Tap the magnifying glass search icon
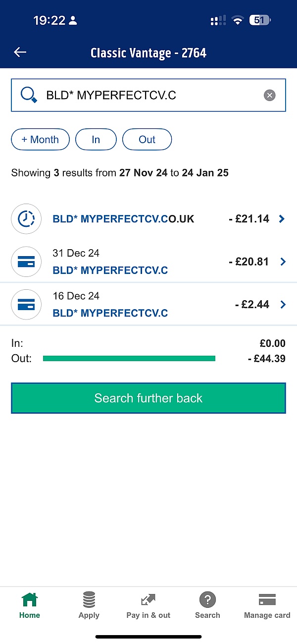297x644 pixels. (29, 95)
